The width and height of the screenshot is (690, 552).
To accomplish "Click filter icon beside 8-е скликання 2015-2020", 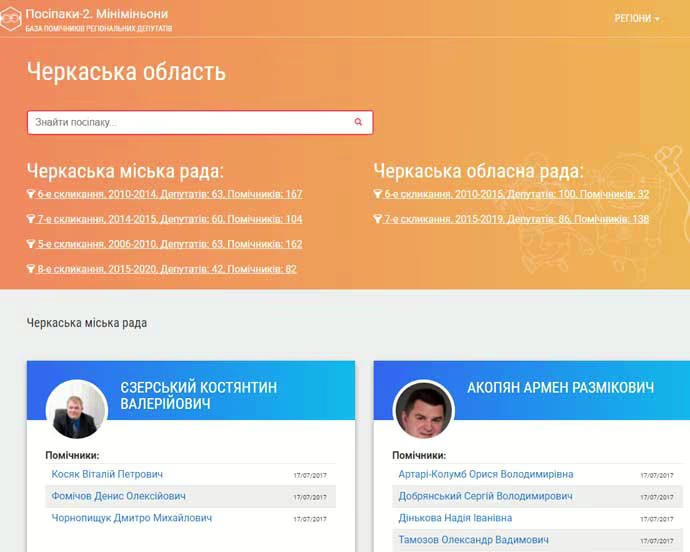I will point(31,269).
